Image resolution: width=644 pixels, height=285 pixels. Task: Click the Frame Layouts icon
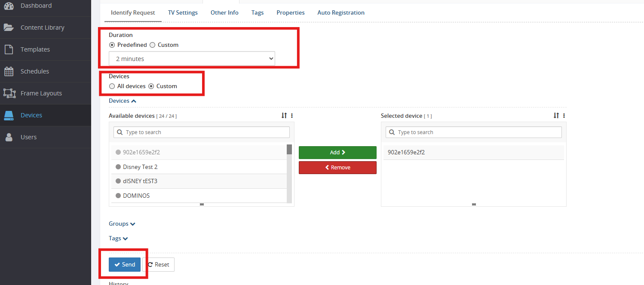[x=9, y=93]
